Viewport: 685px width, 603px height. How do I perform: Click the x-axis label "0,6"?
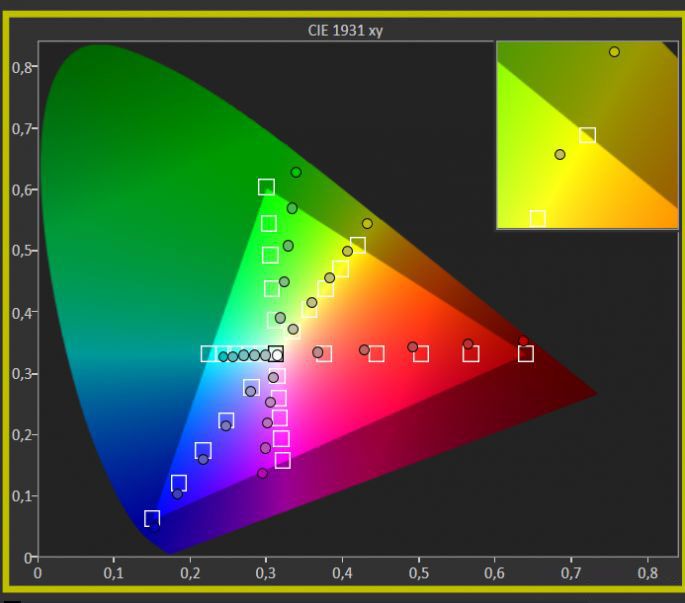[495, 573]
